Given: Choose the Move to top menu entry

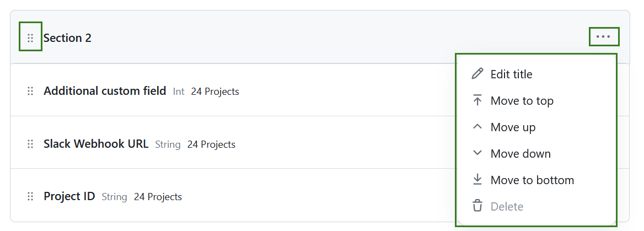Looking at the screenshot, I should [522, 100].
